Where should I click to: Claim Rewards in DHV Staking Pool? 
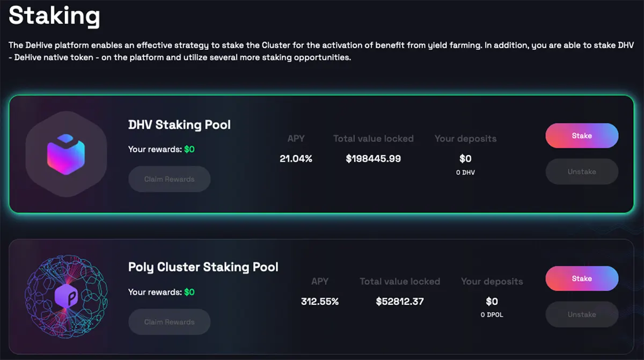tap(169, 179)
